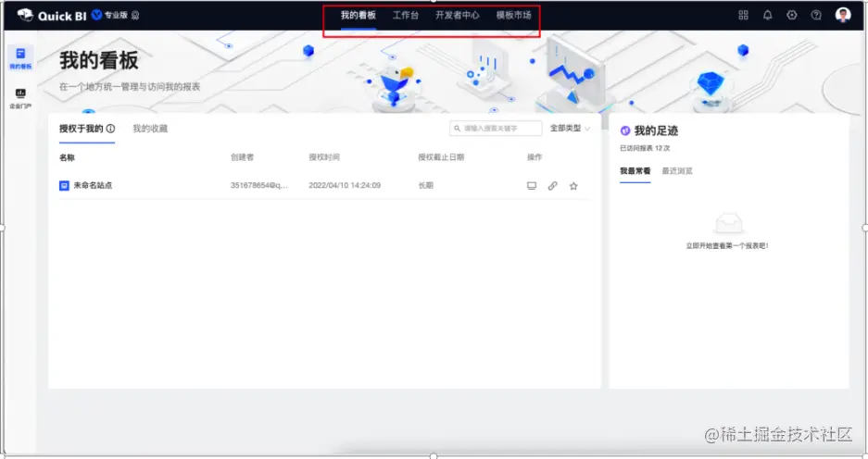868x459 pixels.
Task: Open the settings gear icon
Action: [x=792, y=16]
